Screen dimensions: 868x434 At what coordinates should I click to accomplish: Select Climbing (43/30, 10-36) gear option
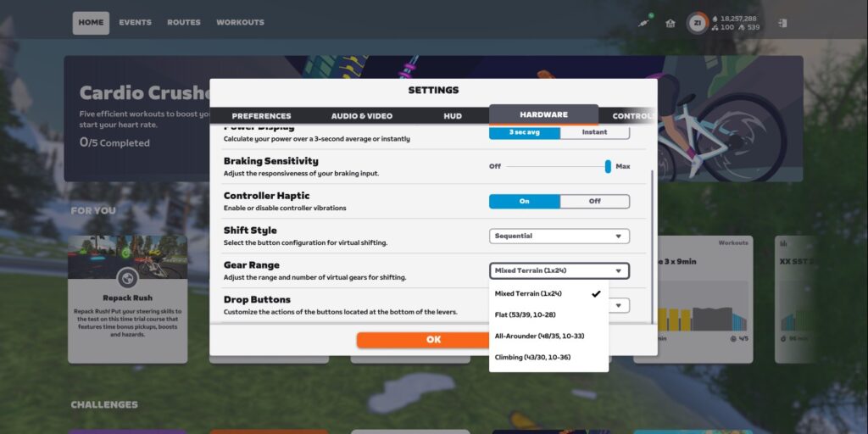(532, 357)
